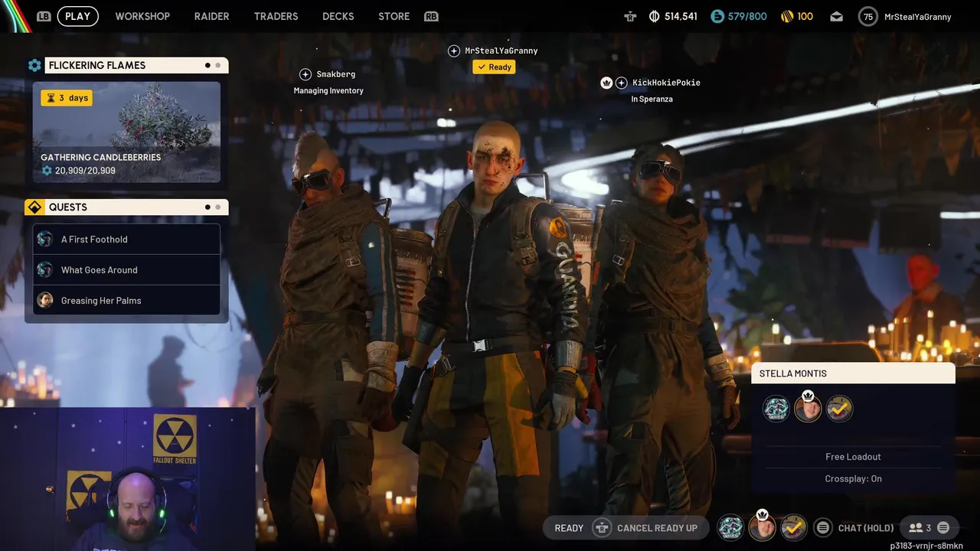Click the yellow Ready status badge
The height and width of the screenshot is (551, 980).
494,67
